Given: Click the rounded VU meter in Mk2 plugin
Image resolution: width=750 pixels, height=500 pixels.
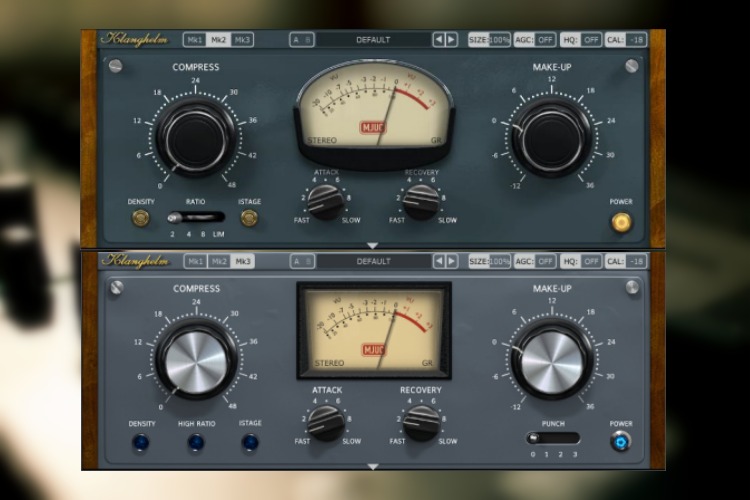Looking at the screenshot, I should (x=374, y=113).
